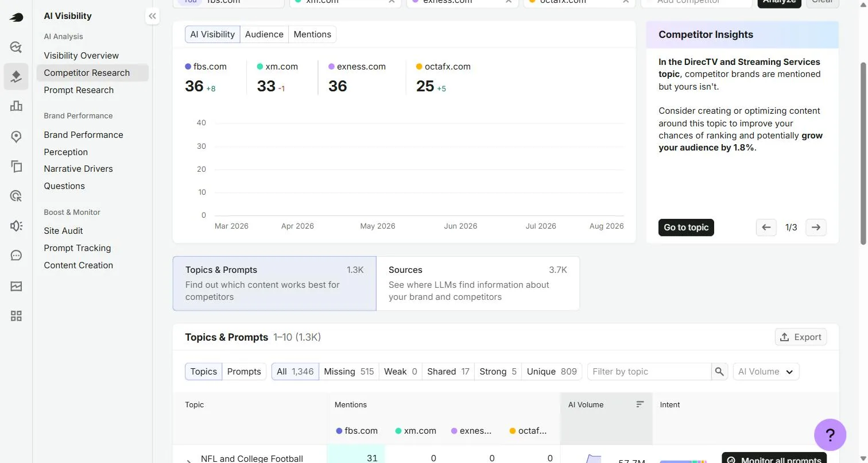
Task: Click the Intent column header
Action: tap(670, 404)
